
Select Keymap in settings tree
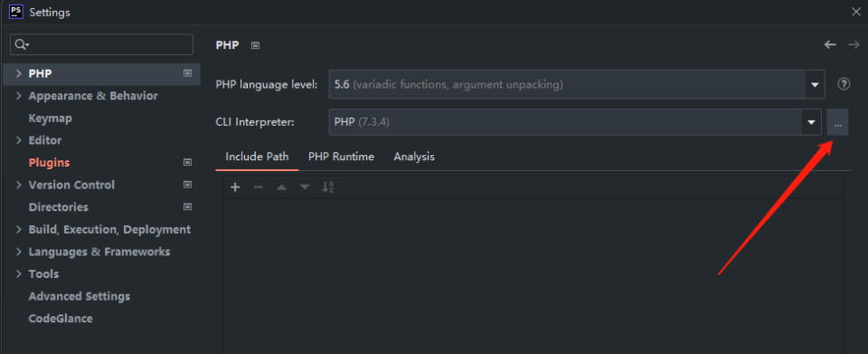click(51, 118)
